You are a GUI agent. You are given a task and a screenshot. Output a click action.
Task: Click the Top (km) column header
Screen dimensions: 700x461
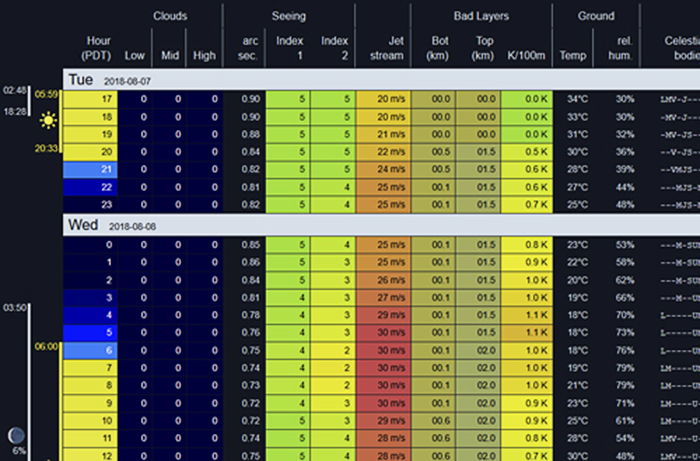pos(483,48)
